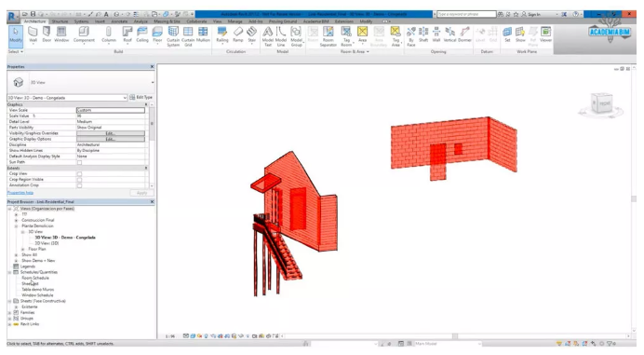Click the Curtain Grid tool
Screen dimensions: 644x355
[x=188, y=36]
